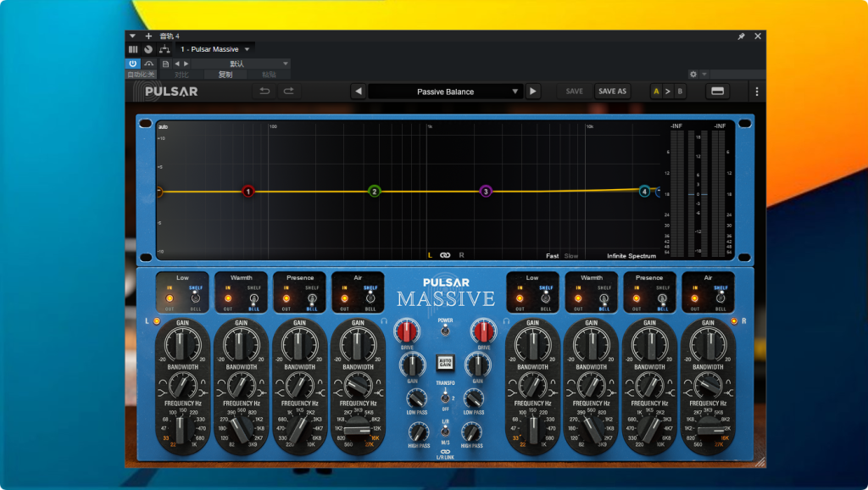Image resolution: width=868 pixels, height=490 pixels.
Task: Toggle plugin bypass power button in host
Action: [x=133, y=64]
